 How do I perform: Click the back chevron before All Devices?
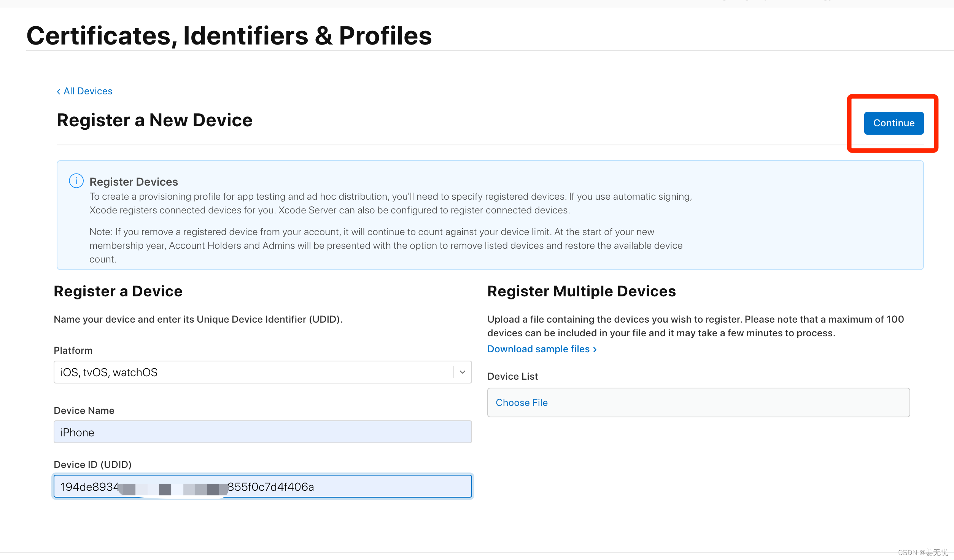[x=59, y=92]
